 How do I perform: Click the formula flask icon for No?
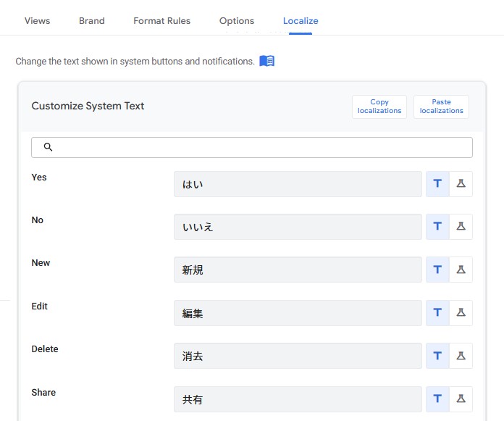[461, 227]
